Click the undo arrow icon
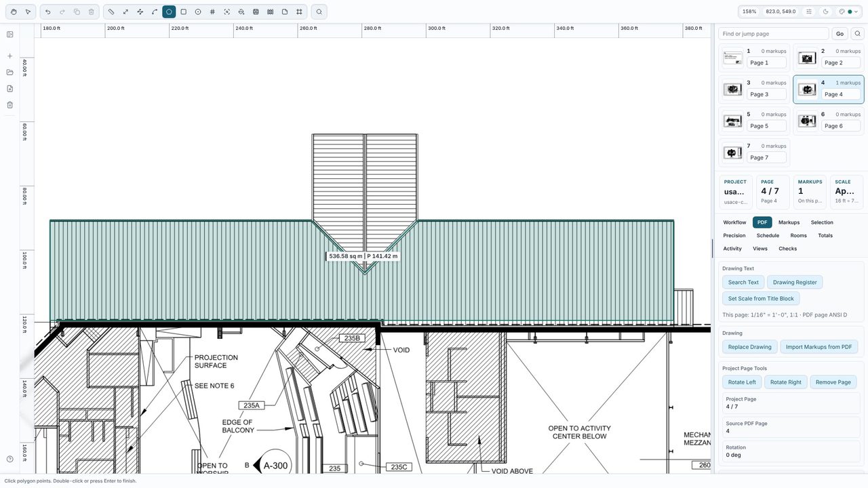Screen dimensions: 868x488 [47, 12]
